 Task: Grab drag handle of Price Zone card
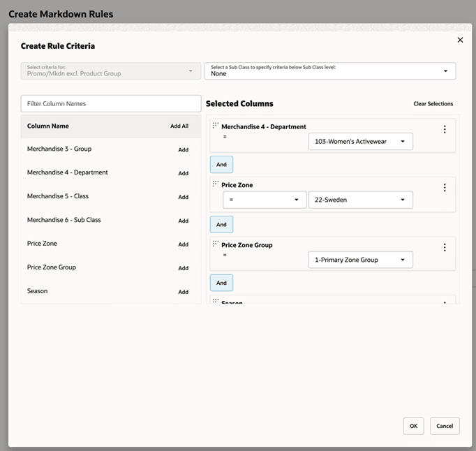[x=215, y=184]
